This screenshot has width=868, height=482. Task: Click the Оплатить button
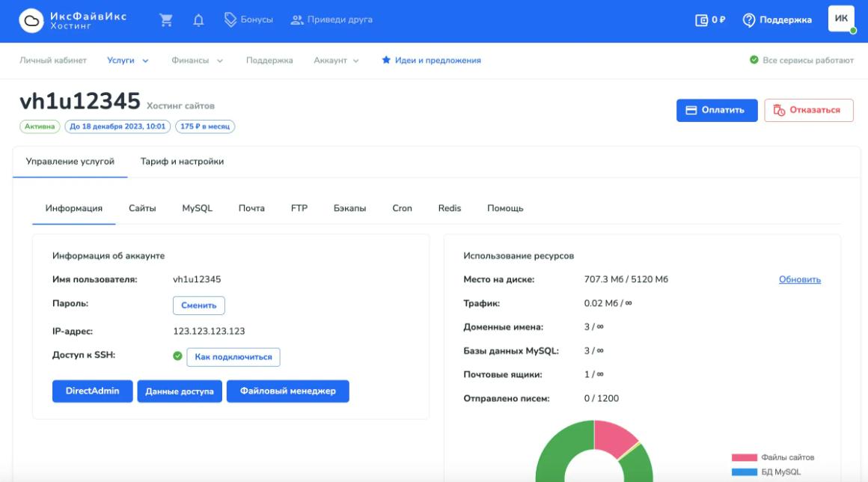pyautogui.click(x=717, y=110)
